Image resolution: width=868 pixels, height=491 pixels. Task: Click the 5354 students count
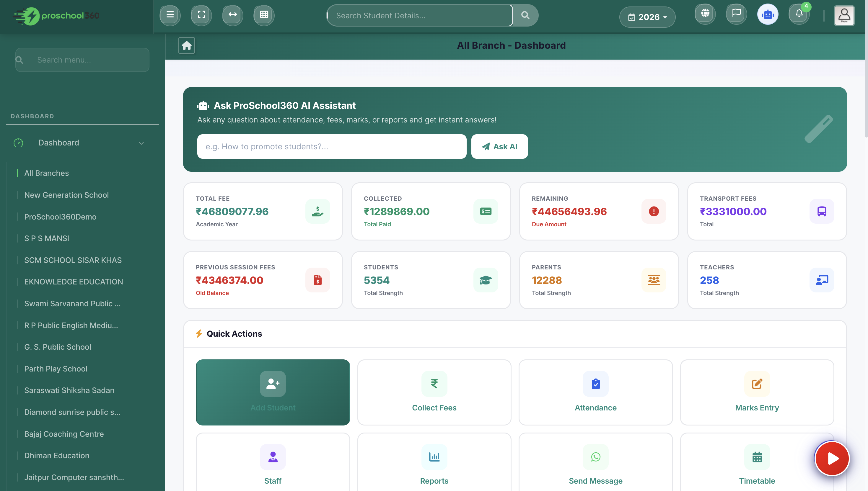pos(376,280)
